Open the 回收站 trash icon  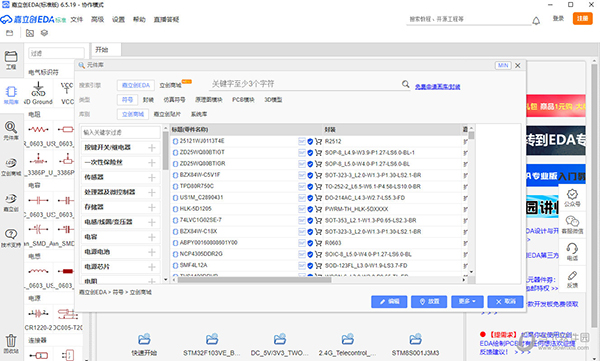pyautogui.click(x=11, y=343)
